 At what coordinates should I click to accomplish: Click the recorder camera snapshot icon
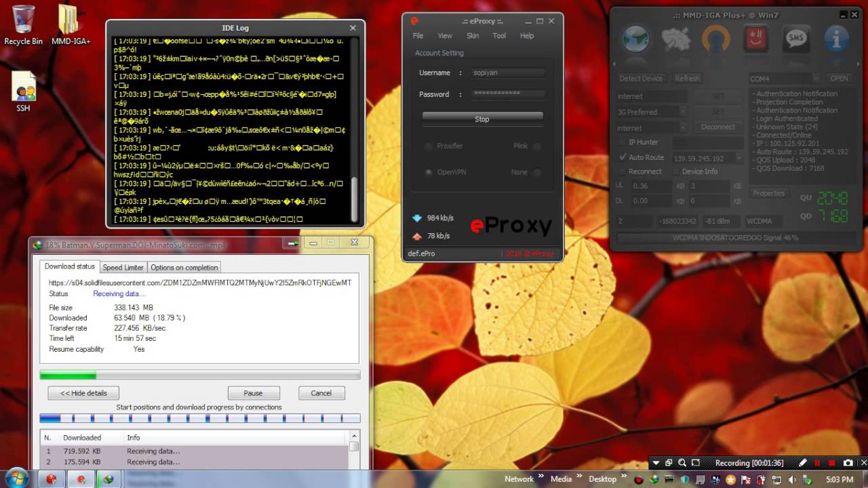click(x=848, y=463)
